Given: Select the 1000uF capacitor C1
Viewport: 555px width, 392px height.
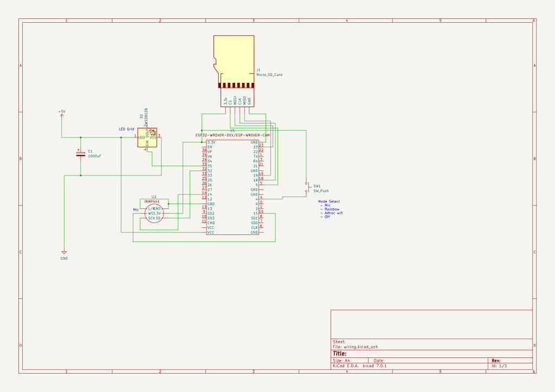Looking at the screenshot, I should [x=79, y=154].
